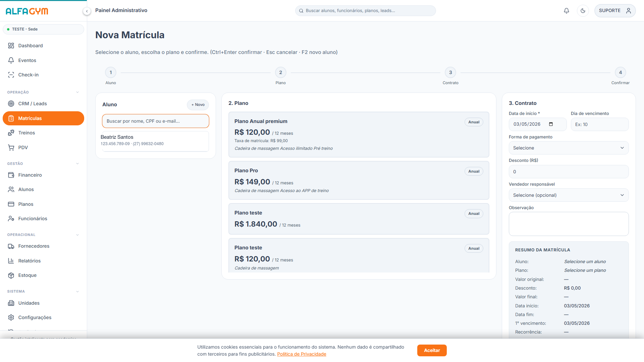Click the Matrículas clipboard icon

point(11,118)
